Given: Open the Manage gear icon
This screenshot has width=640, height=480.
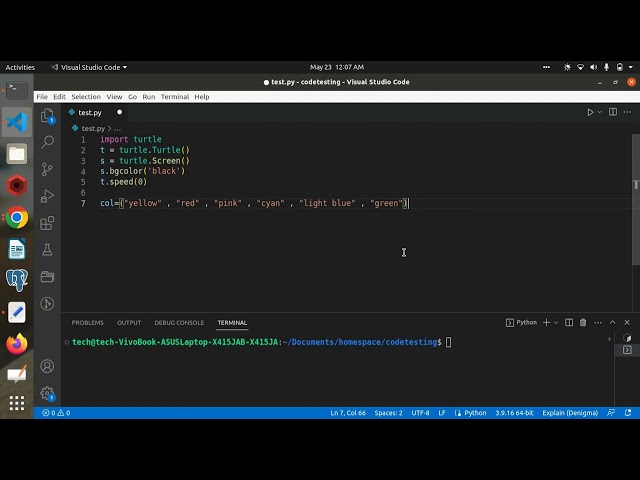Looking at the screenshot, I should (x=47, y=393).
